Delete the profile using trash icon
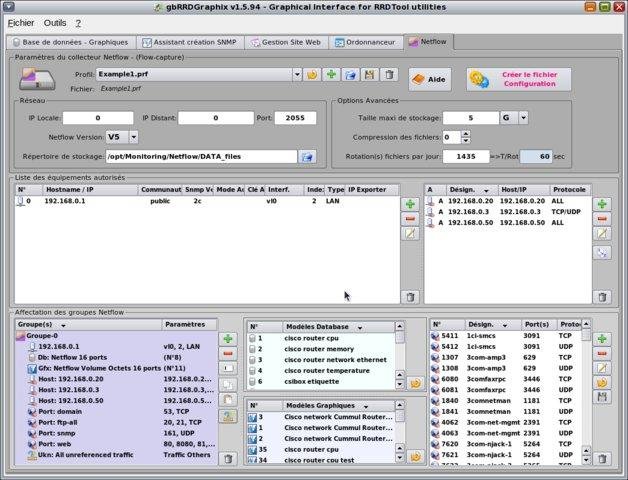 [x=389, y=75]
